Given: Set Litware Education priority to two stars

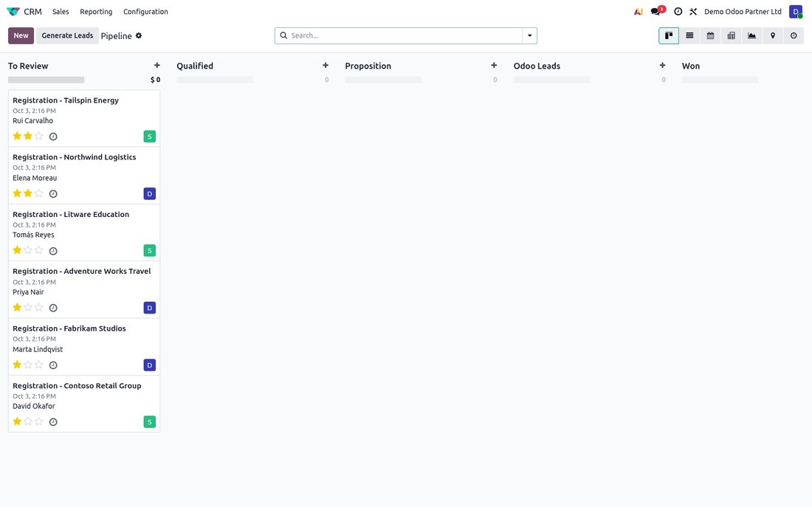Looking at the screenshot, I should (x=28, y=250).
